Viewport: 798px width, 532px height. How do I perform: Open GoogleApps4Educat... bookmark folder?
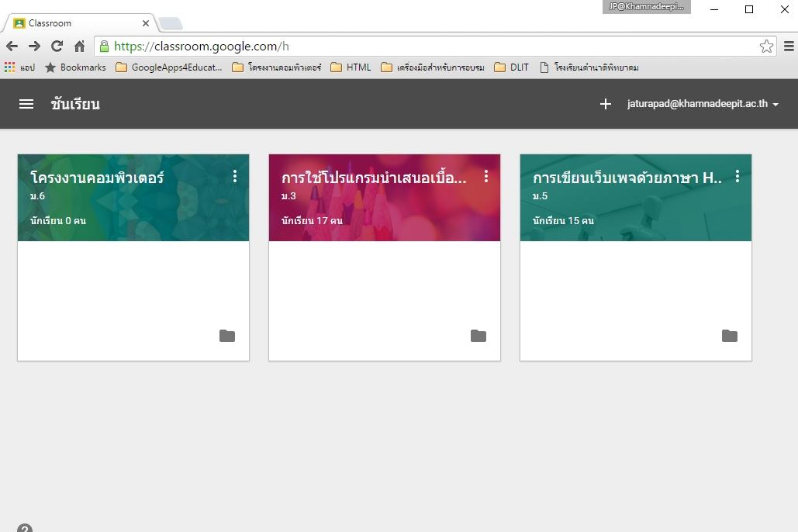(169, 67)
